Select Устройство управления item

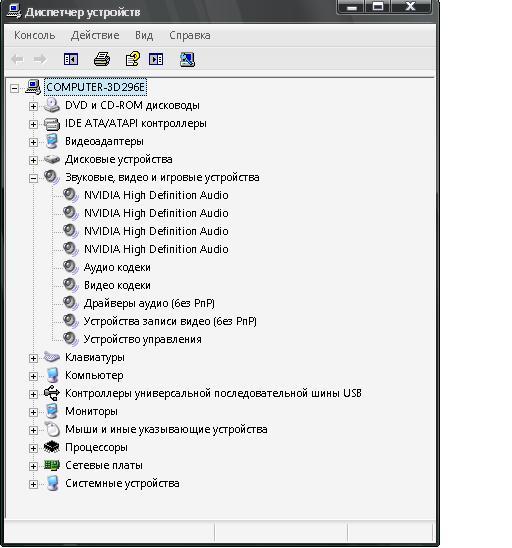(x=142, y=339)
